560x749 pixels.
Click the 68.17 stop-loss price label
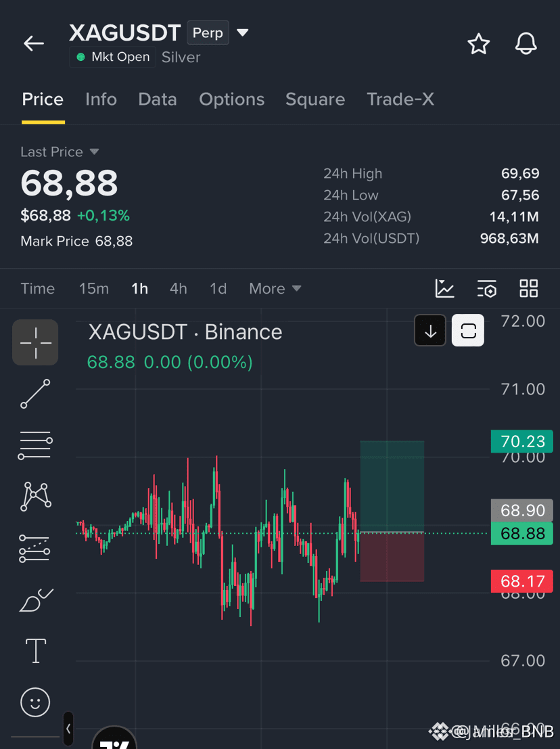pos(522,581)
